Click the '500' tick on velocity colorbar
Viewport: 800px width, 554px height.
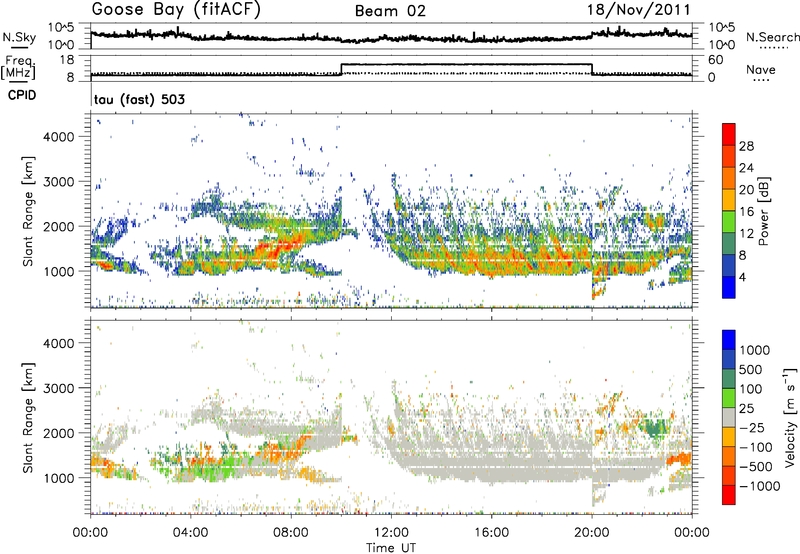coord(751,369)
